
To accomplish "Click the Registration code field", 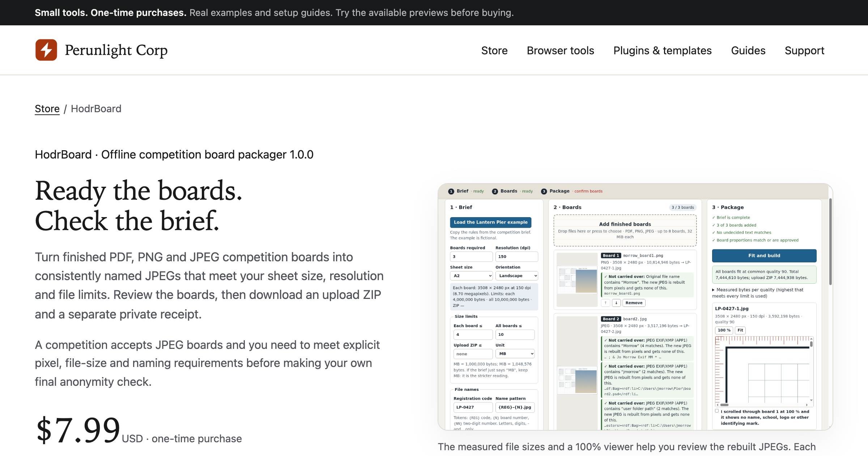I will pyautogui.click(x=473, y=407).
